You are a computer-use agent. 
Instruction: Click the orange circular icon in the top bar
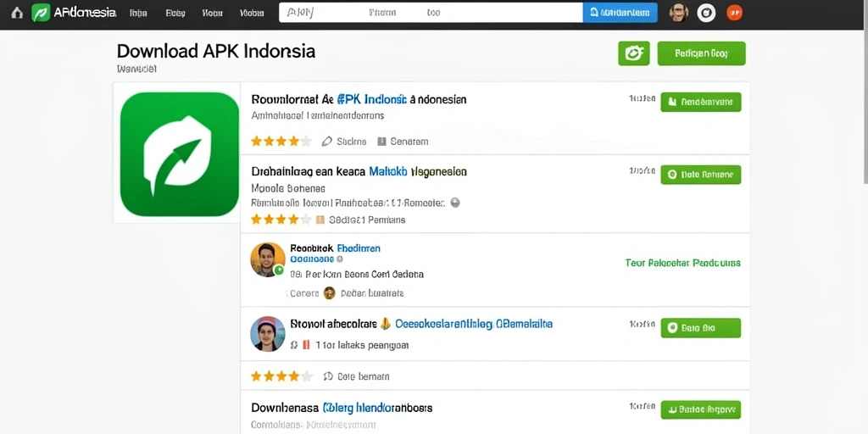tap(734, 12)
